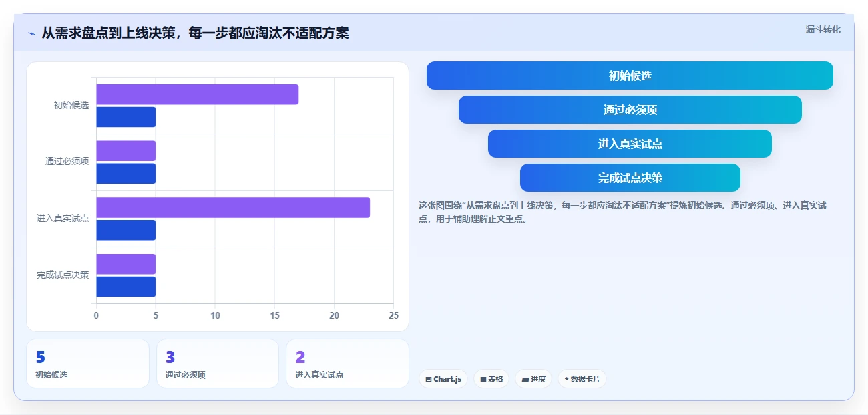Click the small icon before the title
The height and width of the screenshot is (415, 868).
pyautogui.click(x=31, y=33)
